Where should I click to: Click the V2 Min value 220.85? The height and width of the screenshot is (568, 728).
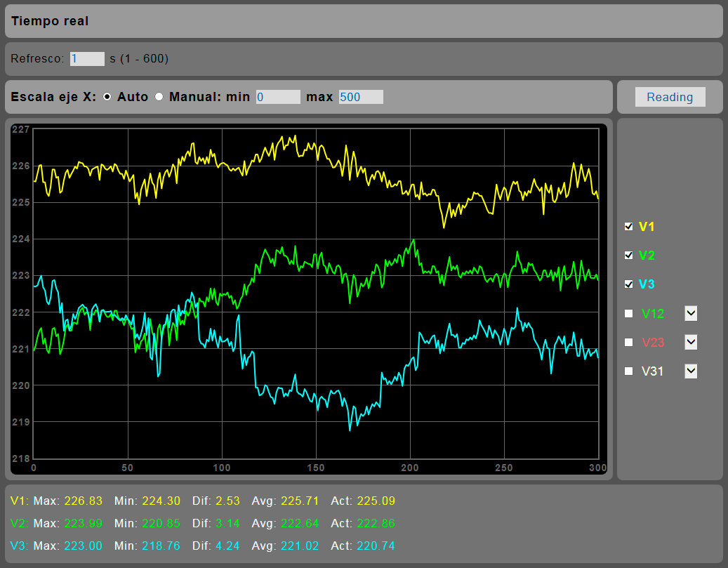[161, 523]
